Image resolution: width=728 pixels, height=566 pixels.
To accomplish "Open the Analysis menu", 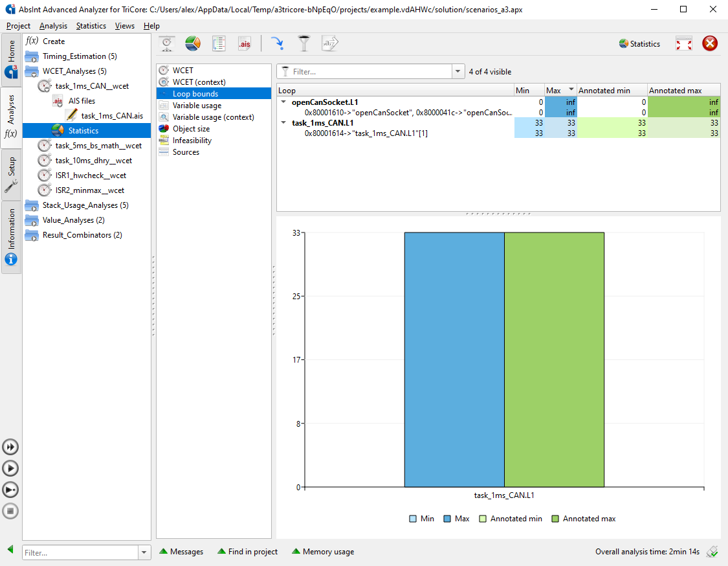I will tap(53, 26).
